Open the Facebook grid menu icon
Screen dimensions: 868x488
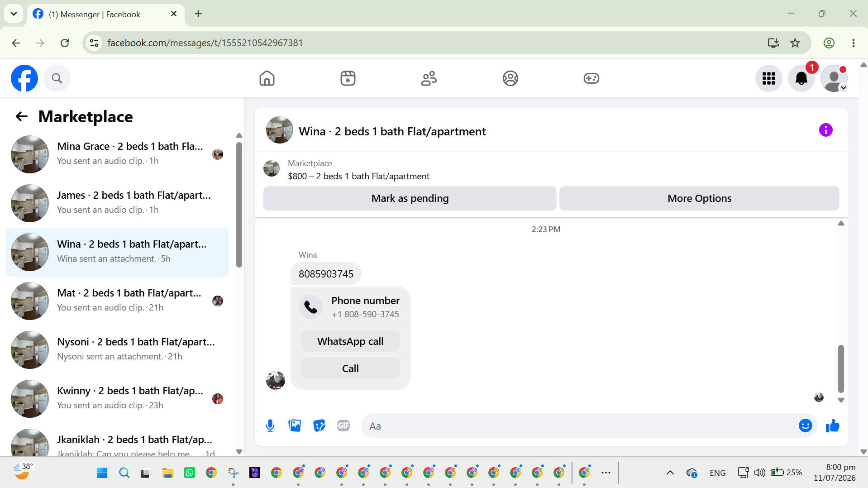(768, 78)
